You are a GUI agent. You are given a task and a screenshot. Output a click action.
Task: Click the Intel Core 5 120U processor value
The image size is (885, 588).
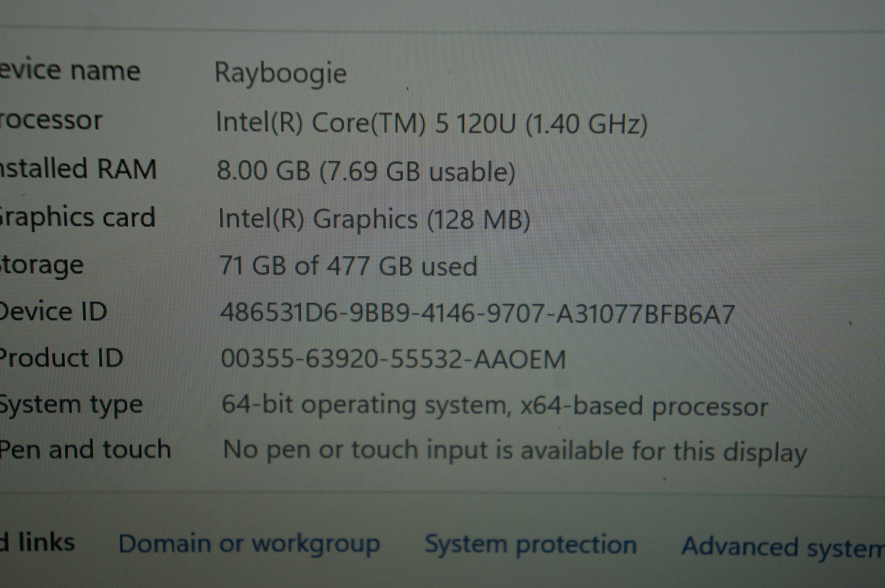431,123
